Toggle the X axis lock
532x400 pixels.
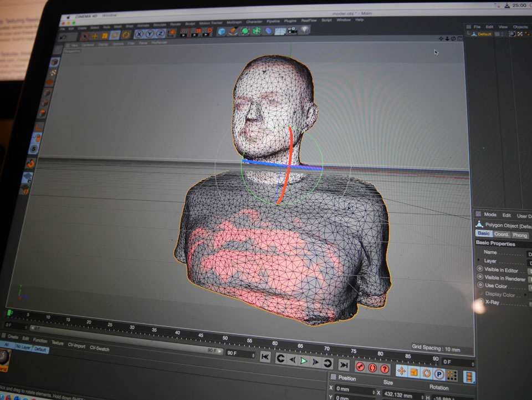pyautogui.click(x=139, y=34)
